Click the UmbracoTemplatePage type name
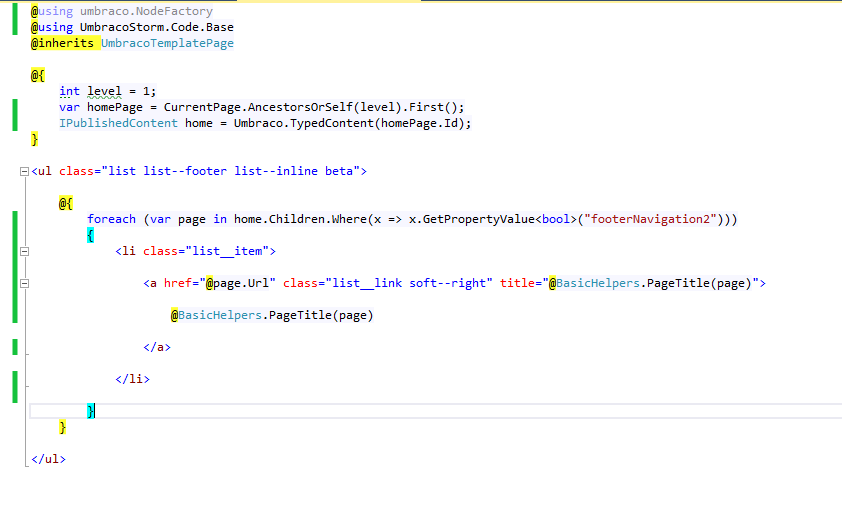Screen dimensions: 842x527 click(168, 43)
